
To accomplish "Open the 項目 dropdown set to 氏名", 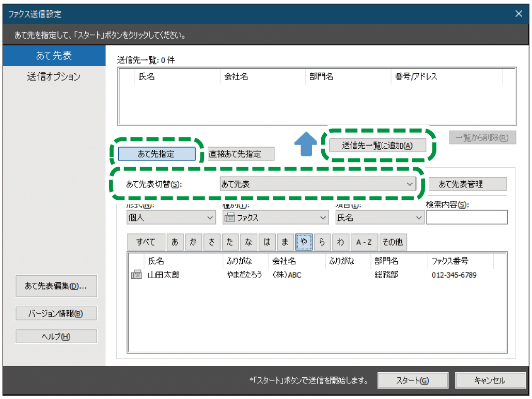I will 380,217.
